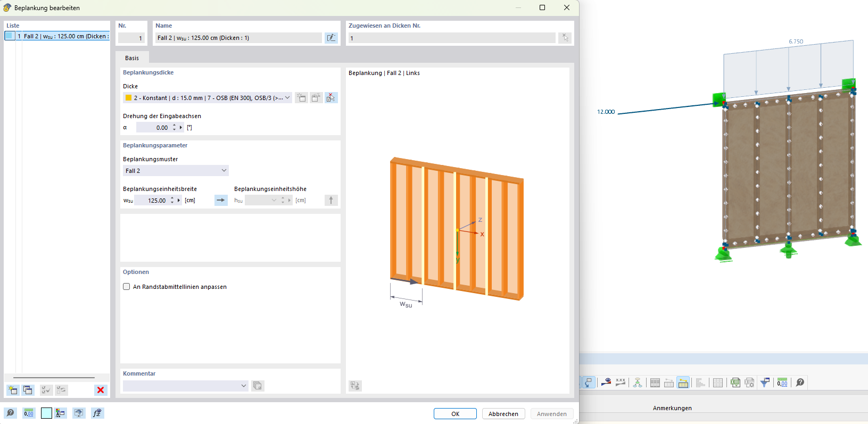Switch to the Basis tab

(x=132, y=58)
